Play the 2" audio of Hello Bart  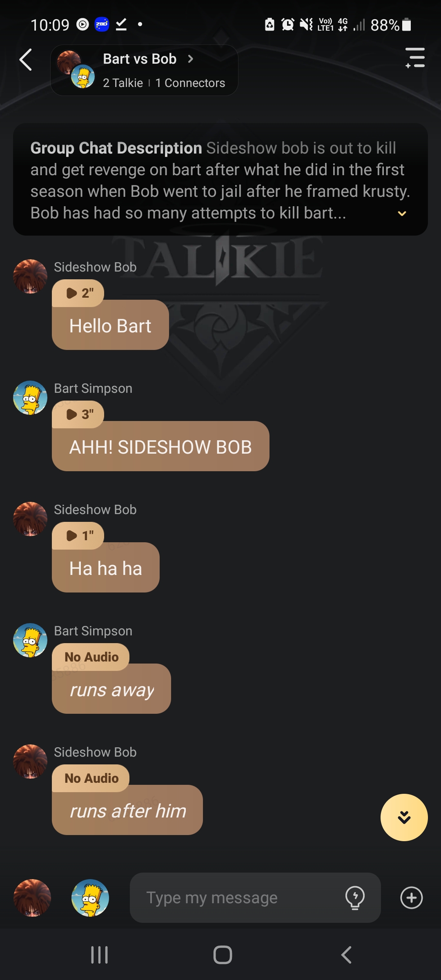coord(78,293)
